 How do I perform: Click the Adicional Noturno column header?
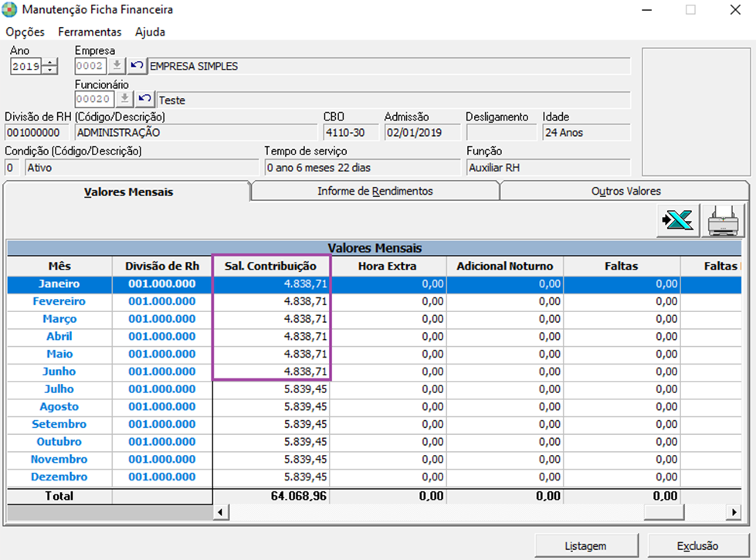click(505, 266)
